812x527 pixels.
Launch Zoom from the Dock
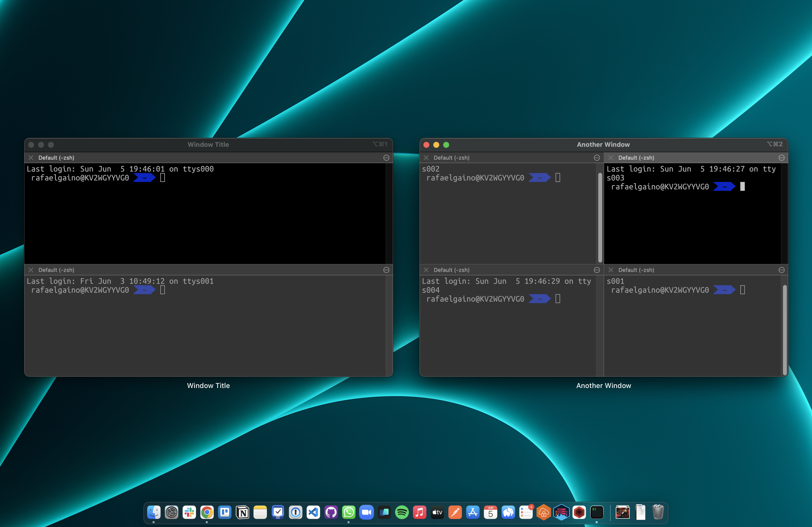[367, 512]
